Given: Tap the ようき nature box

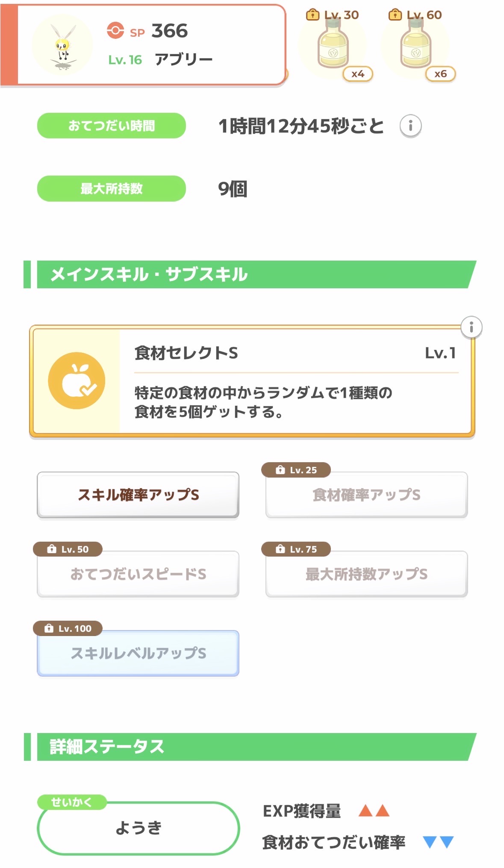Looking at the screenshot, I should (x=138, y=828).
